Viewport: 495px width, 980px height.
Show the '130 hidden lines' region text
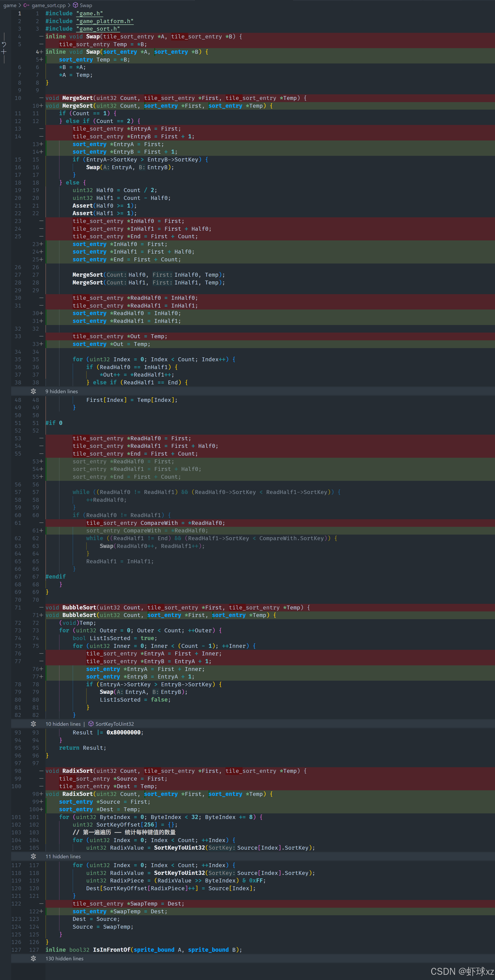(x=64, y=958)
